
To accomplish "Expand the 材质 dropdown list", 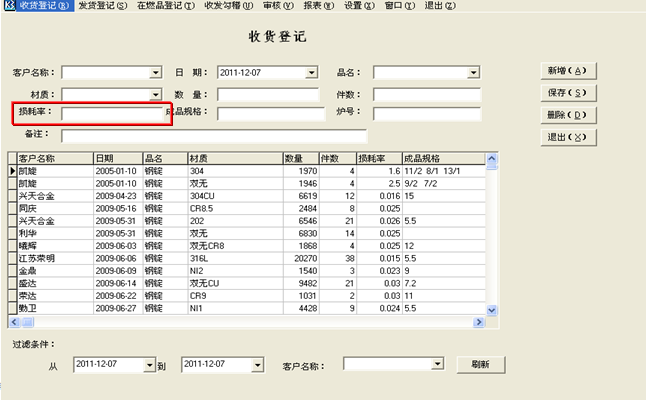I will [x=155, y=93].
